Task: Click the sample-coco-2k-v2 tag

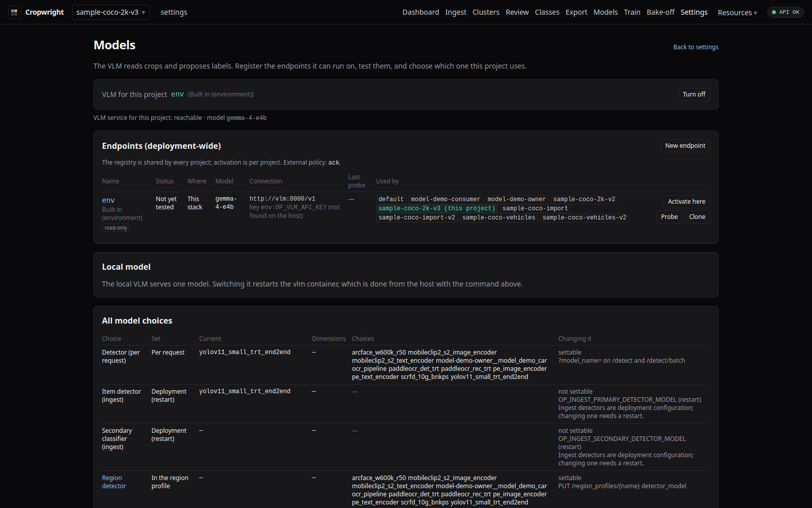Action: [584, 199]
